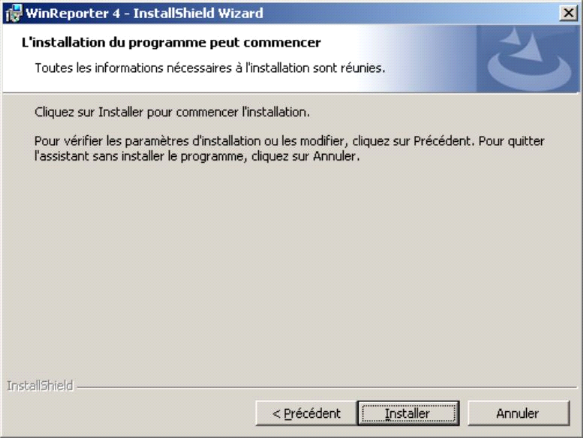Click the WinReporter 4 title bar text
This screenshot has height=438, width=583.
[144, 13]
